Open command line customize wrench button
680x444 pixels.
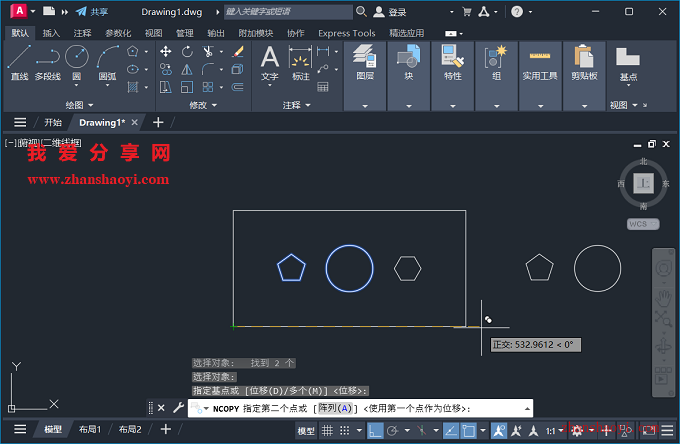coord(178,408)
